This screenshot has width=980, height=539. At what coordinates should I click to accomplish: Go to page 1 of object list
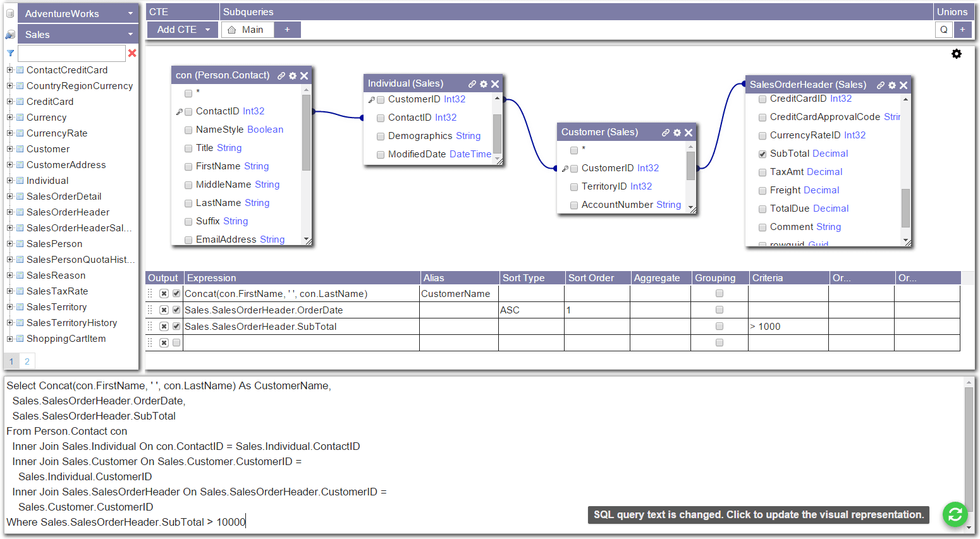[11, 361]
